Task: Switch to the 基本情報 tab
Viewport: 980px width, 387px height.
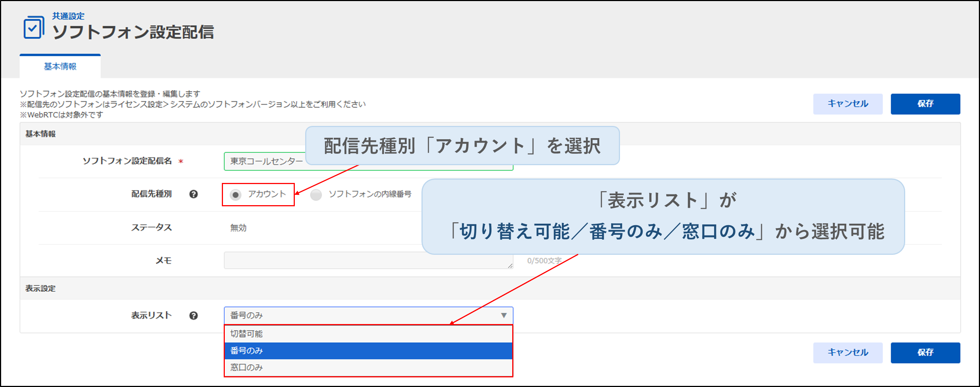Action: point(60,67)
